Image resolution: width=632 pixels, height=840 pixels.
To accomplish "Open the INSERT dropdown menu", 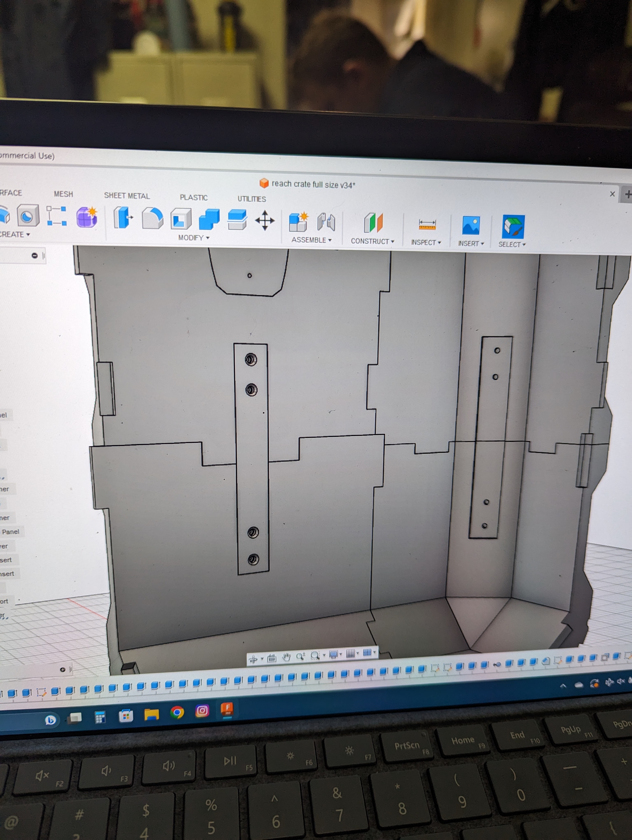I will (x=471, y=243).
